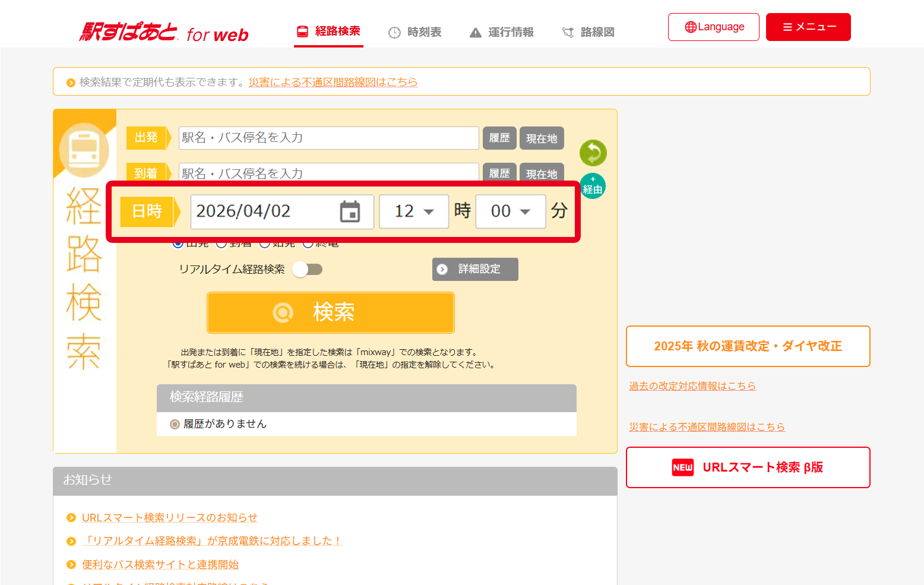Open the Language selector
Viewport: 924px width, 585px height.
coord(714,27)
